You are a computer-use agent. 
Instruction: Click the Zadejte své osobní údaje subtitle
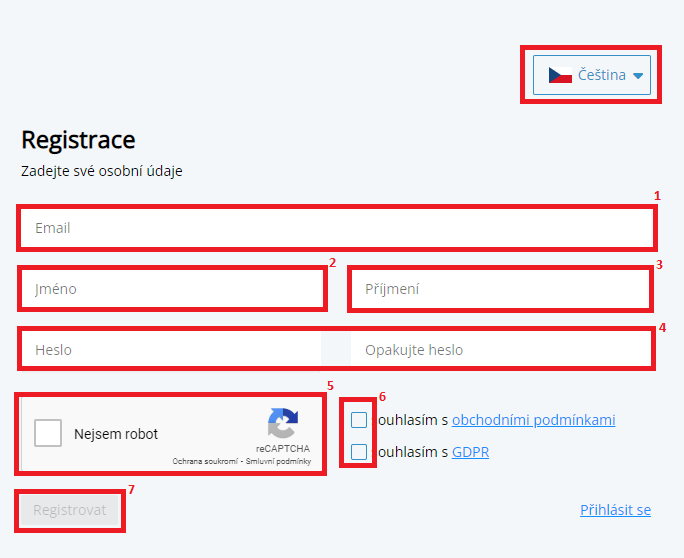click(102, 171)
